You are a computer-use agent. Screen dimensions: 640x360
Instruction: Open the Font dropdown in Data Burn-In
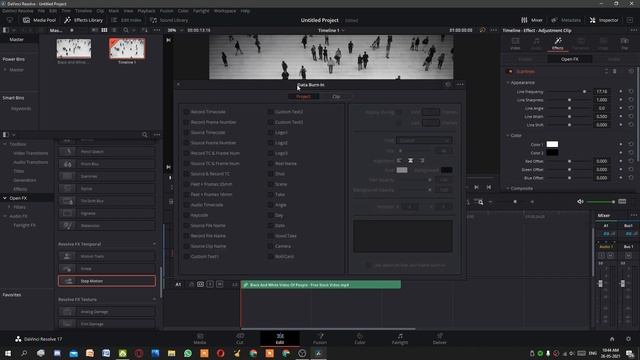tap(424, 140)
